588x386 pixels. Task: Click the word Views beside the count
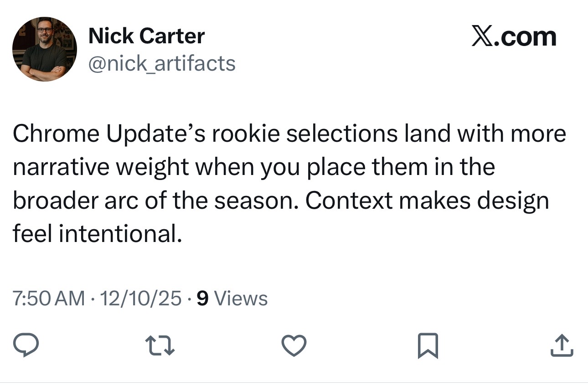(x=241, y=299)
